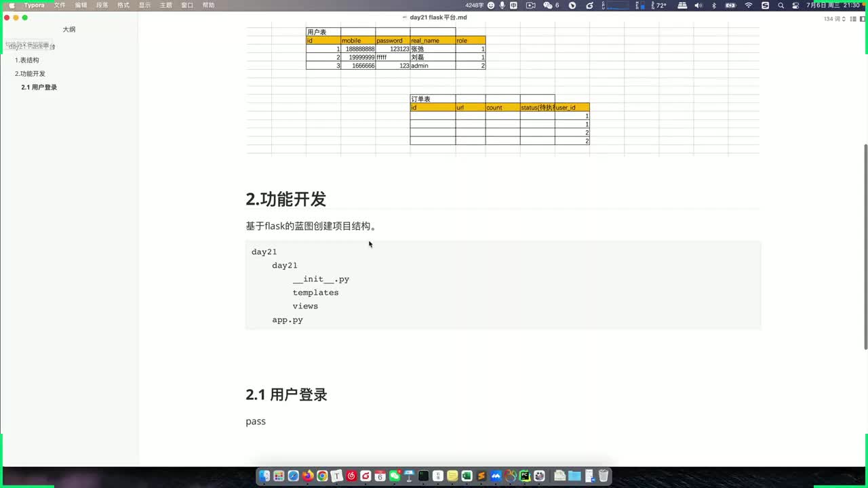Click the emoji face icon in menu bar
Viewport: 868px width, 488px height.
(491, 5)
